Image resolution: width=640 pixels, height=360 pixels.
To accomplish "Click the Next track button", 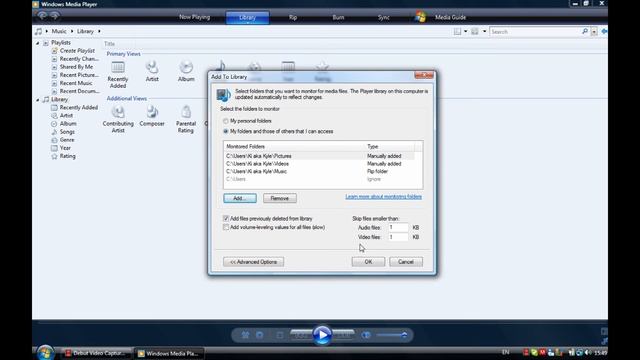I will pyautogui.click(x=343, y=335).
